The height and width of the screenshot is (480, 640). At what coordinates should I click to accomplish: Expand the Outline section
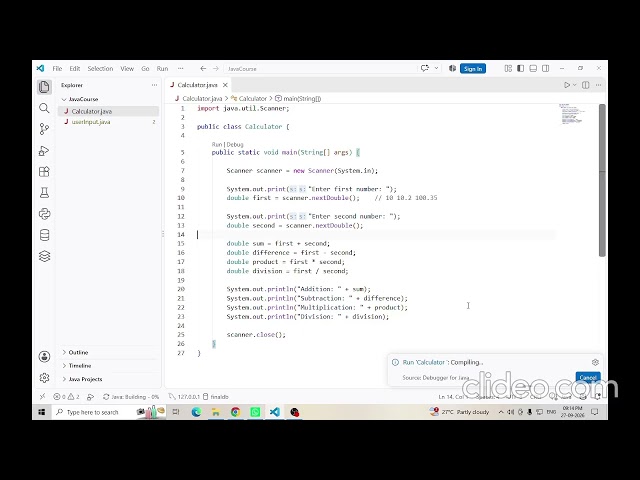(x=78, y=352)
